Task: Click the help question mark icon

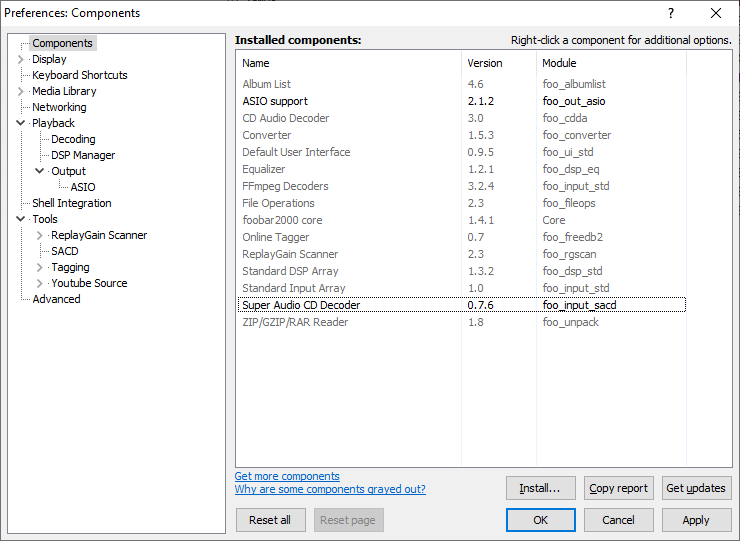Action: tap(671, 13)
